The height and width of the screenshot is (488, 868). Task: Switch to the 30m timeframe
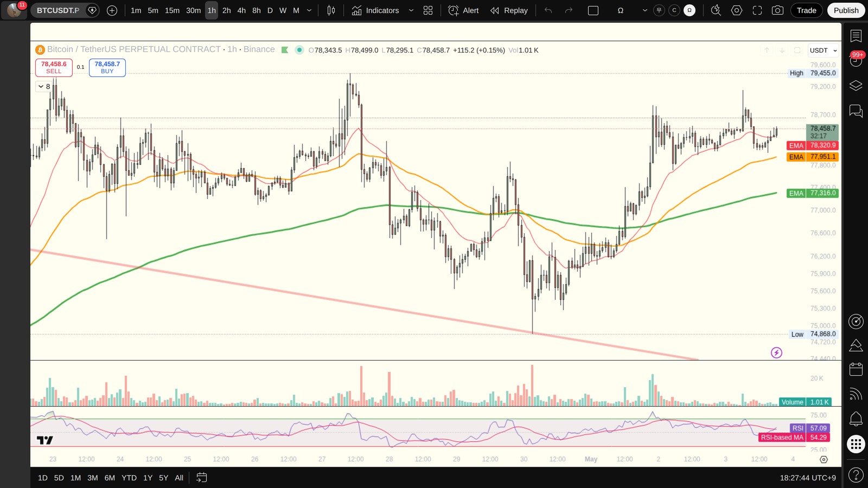194,10
